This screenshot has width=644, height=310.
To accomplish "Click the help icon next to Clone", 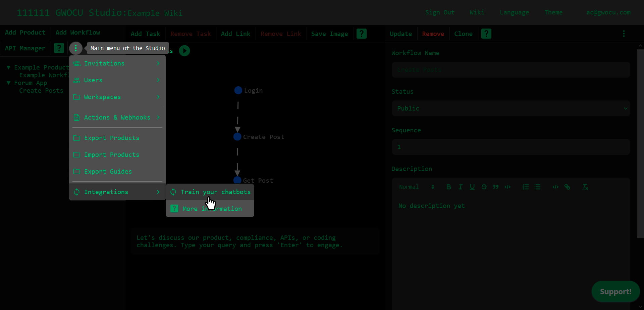I will [486, 34].
